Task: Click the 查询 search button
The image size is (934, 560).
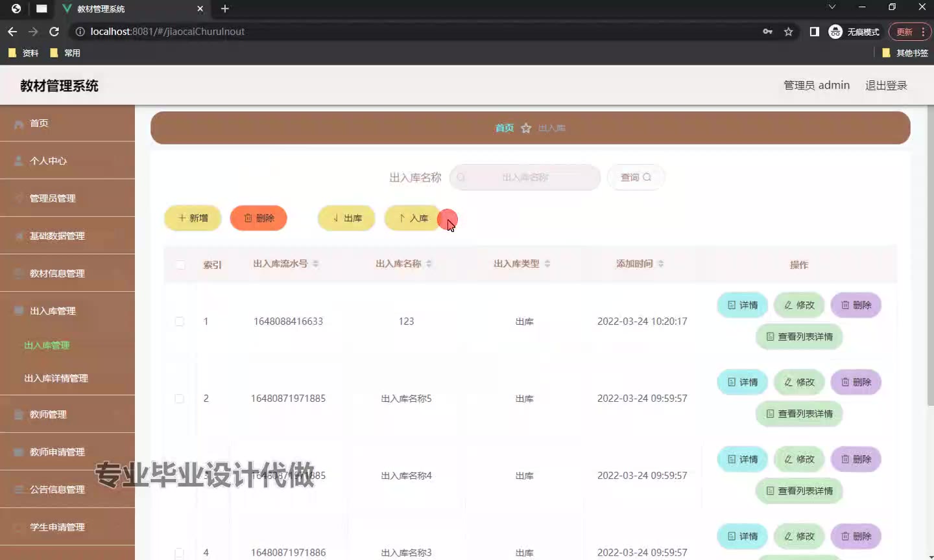Action: click(x=636, y=177)
